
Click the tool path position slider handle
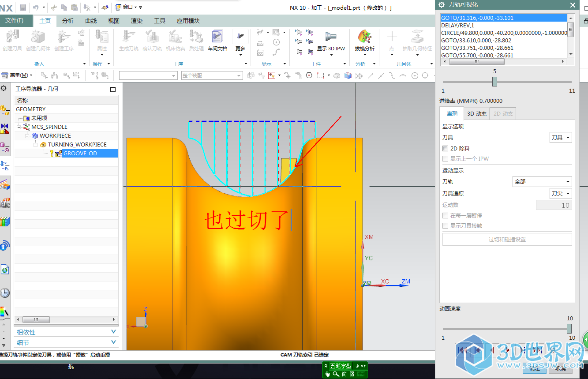pyautogui.click(x=494, y=82)
